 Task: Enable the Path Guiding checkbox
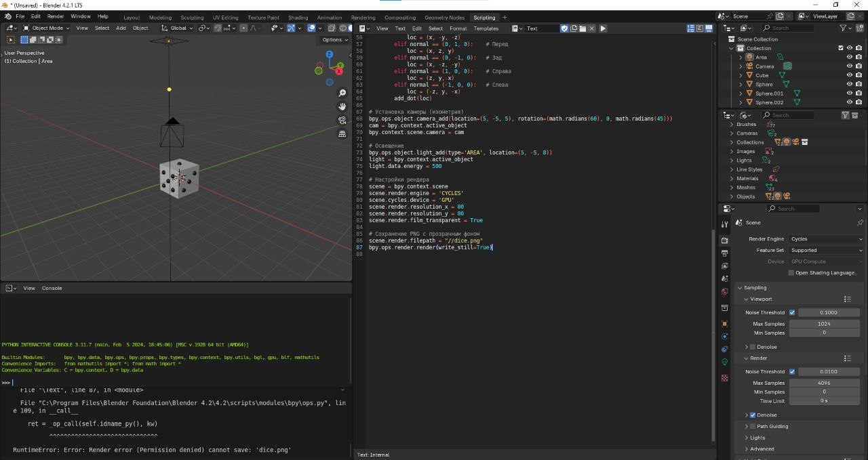[753, 427]
